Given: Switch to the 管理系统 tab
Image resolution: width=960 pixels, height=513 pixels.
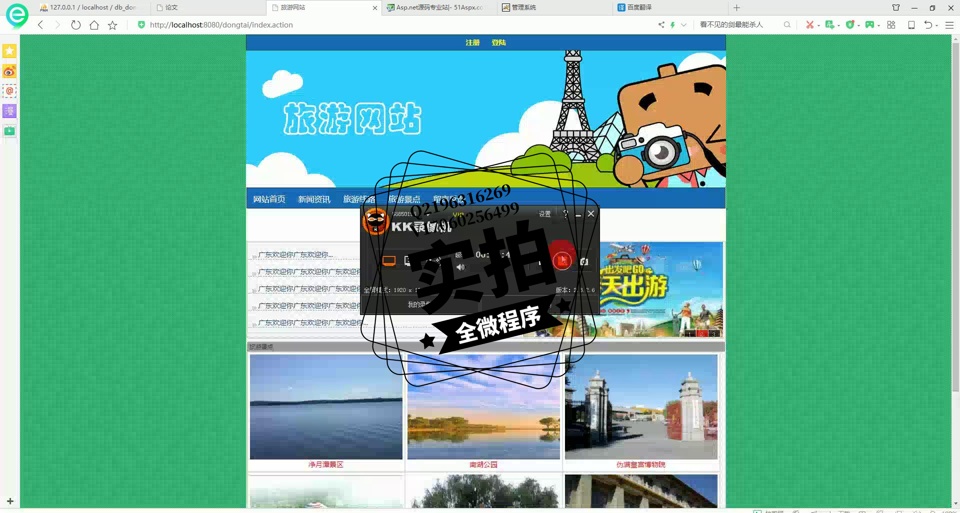Looking at the screenshot, I should click(x=554, y=8).
